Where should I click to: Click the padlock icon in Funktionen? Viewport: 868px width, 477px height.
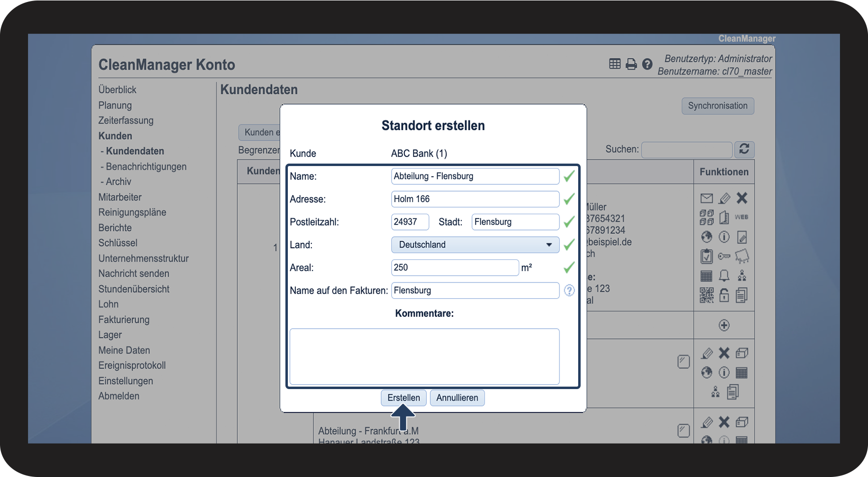[x=724, y=295]
